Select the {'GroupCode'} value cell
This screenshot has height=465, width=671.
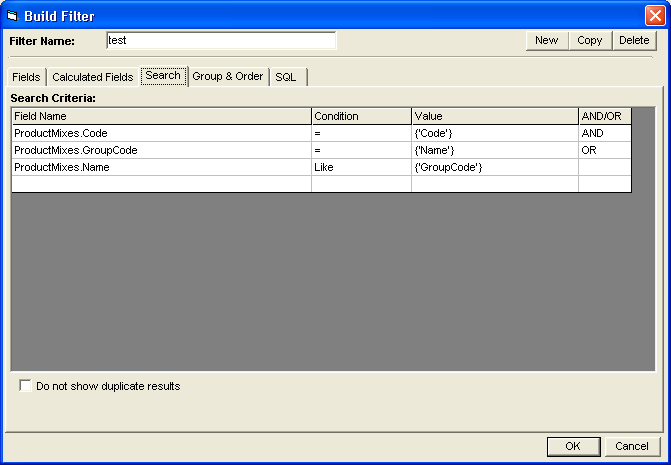pyautogui.click(x=494, y=167)
